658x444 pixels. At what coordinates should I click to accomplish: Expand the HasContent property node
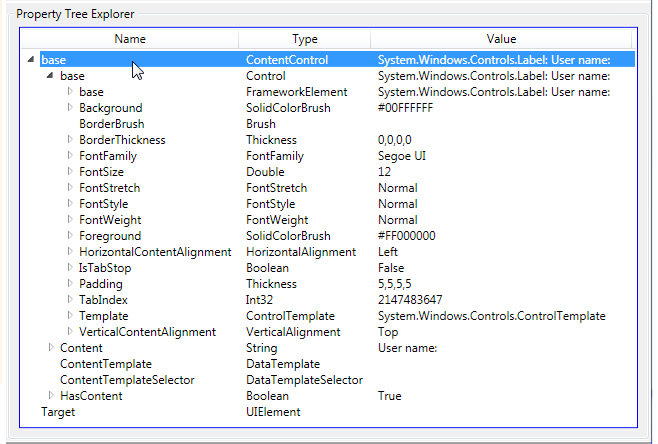pos(51,395)
